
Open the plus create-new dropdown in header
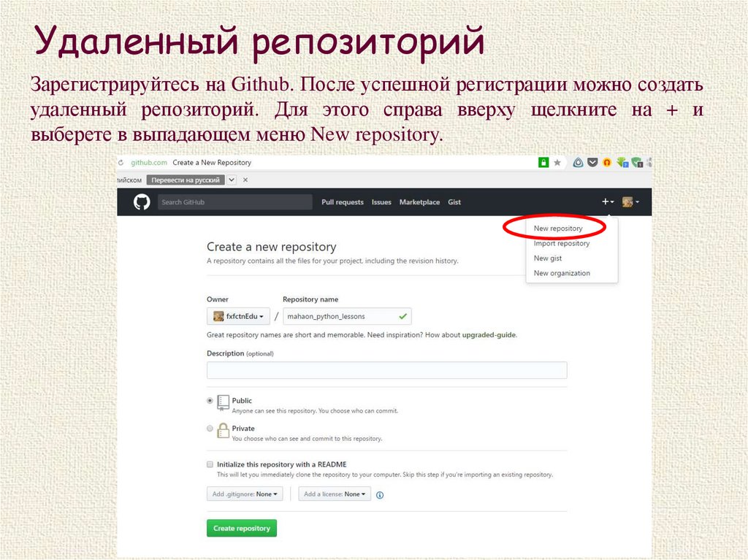608,202
